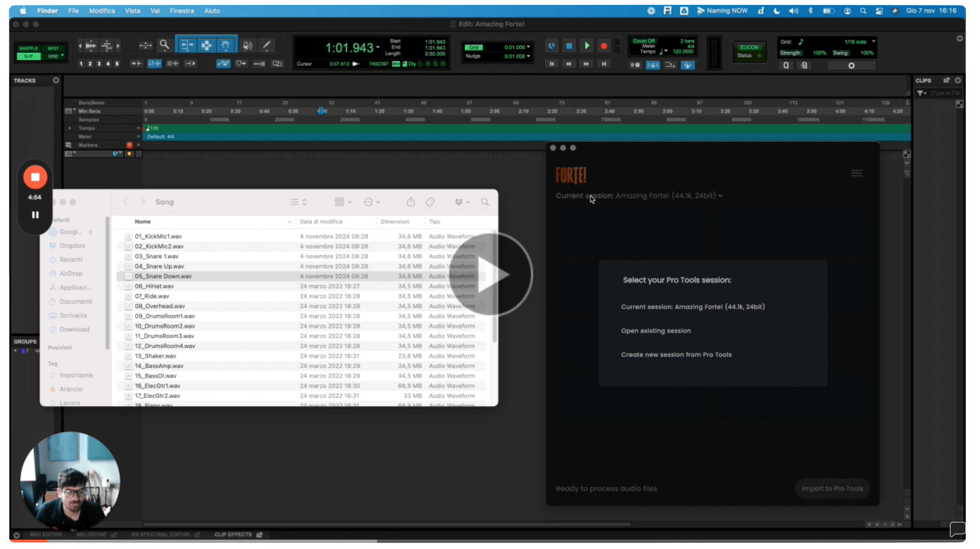Screen dimensions: 980x549
Task: Click Finder search icon
Action: (x=484, y=202)
